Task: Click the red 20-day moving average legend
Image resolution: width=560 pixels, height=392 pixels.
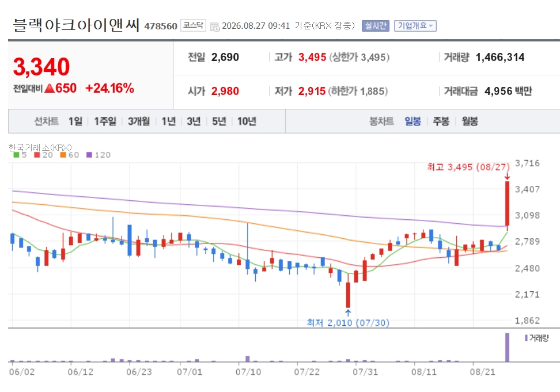Action: (44, 155)
